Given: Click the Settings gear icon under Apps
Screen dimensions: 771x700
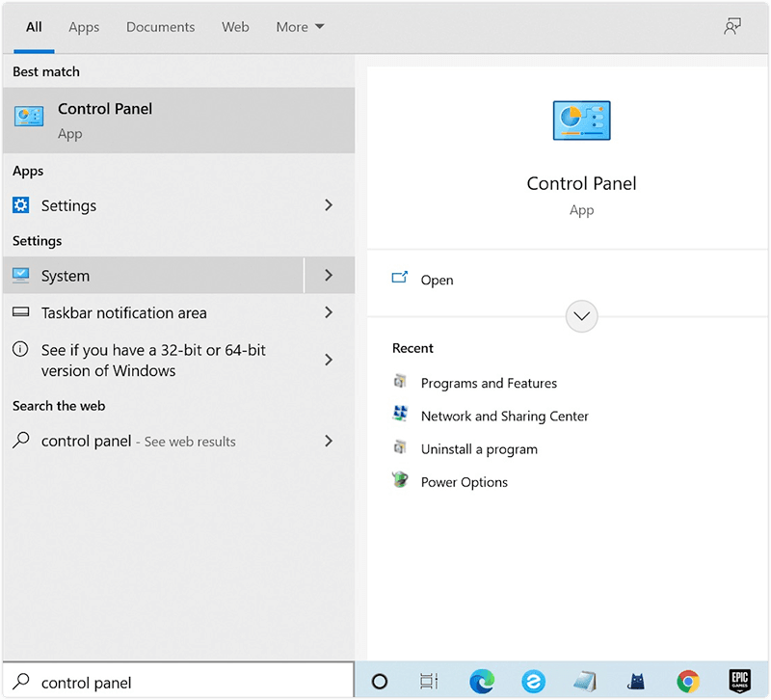Looking at the screenshot, I should [20, 204].
